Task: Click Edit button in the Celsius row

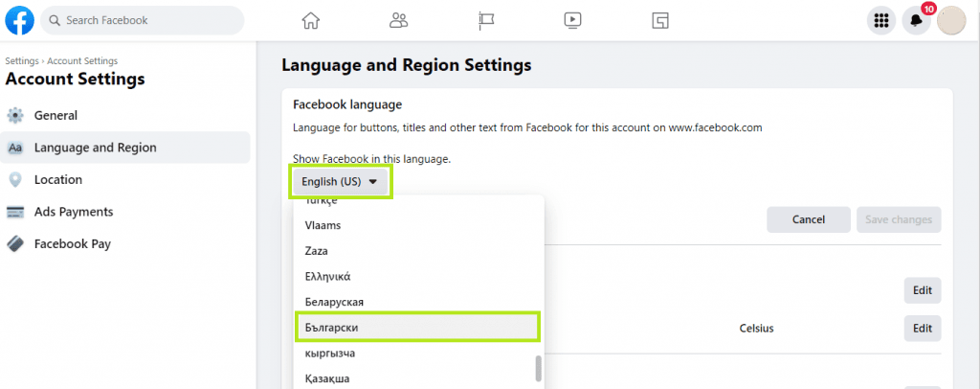Action: pyautogui.click(x=923, y=328)
